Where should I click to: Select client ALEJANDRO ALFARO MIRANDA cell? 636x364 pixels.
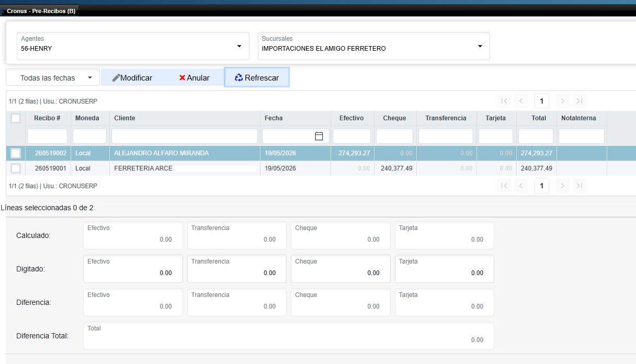185,153
